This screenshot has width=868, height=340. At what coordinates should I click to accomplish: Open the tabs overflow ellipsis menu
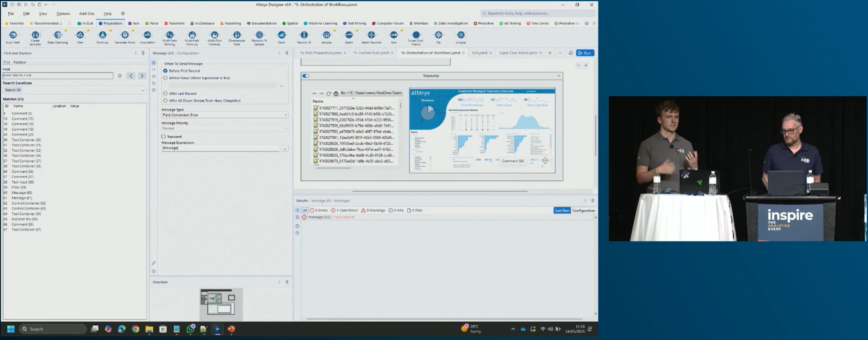[x=560, y=53]
